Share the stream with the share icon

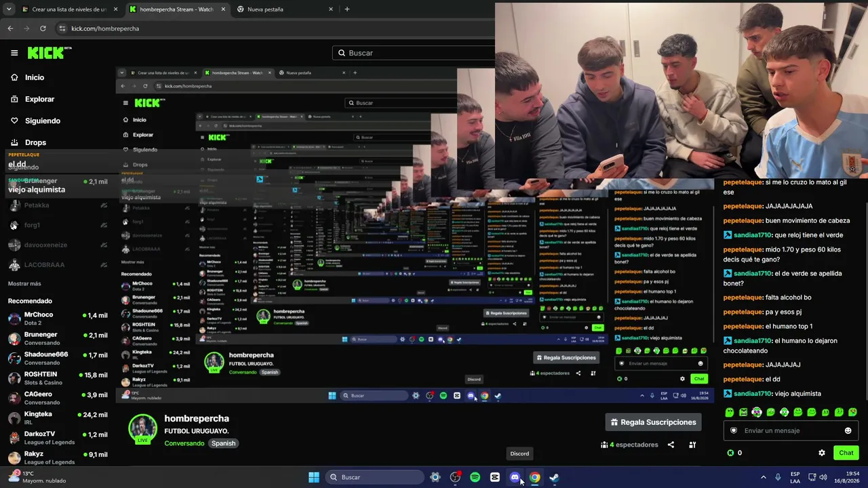[x=671, y=445]
